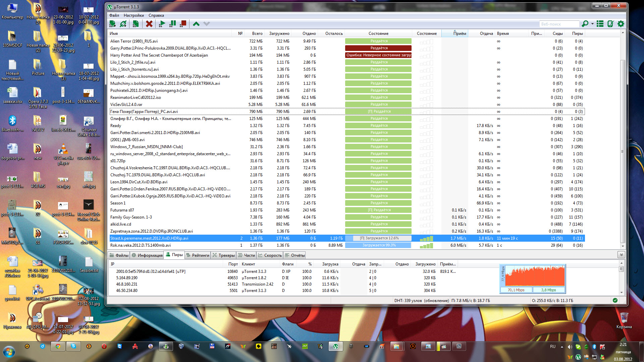This screenshot has width=644, height=362.
Task: Open the Справка menu
Action: click(156, 15)
